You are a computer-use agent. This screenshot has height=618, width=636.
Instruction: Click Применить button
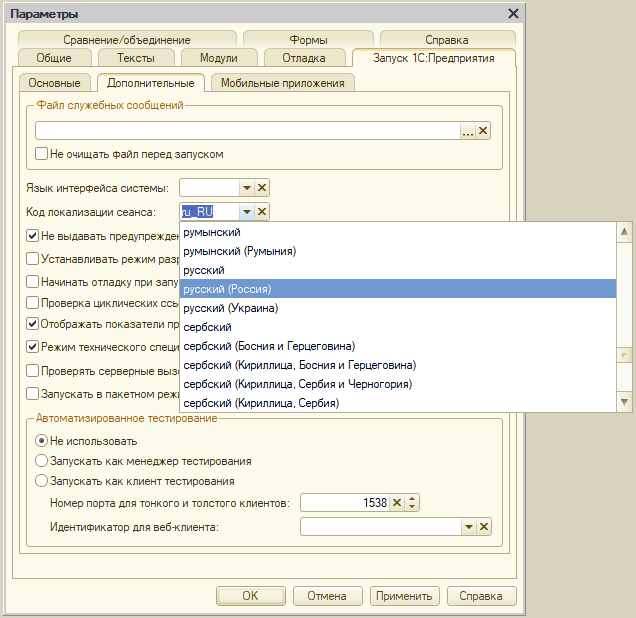(x=404, y=596)
